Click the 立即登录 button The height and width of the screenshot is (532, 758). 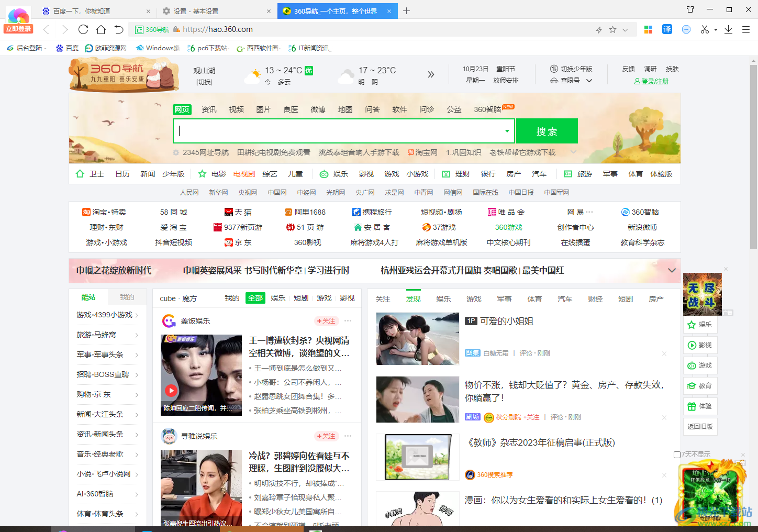(18, 29)
